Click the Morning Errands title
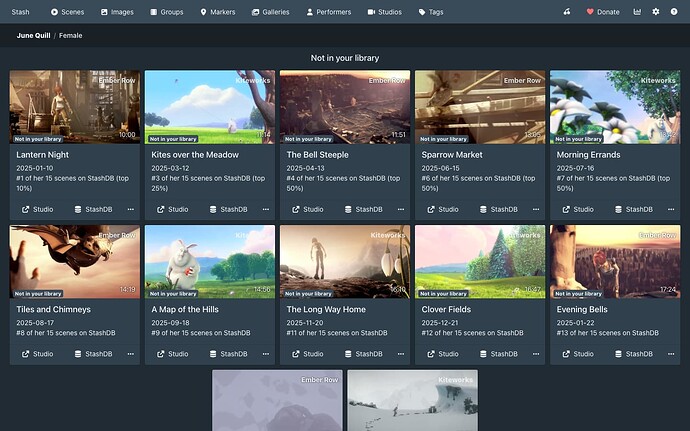The image size is (690, 431). (588, 155)
